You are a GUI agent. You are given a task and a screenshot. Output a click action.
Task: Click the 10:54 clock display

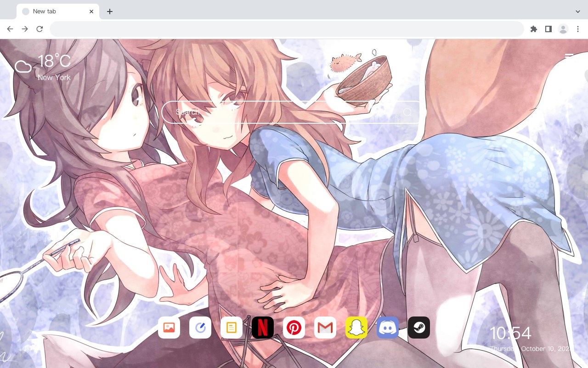(x=510, y=333)
